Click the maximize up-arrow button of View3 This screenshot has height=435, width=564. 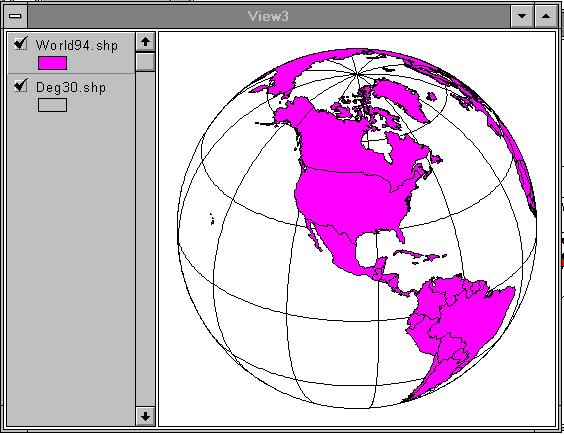(546, 16)
